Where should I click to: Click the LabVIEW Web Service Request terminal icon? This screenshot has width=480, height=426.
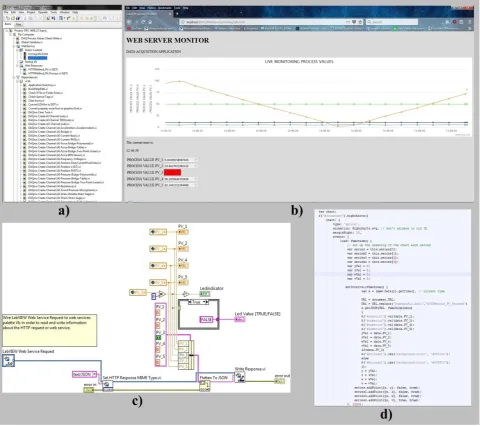8,361
